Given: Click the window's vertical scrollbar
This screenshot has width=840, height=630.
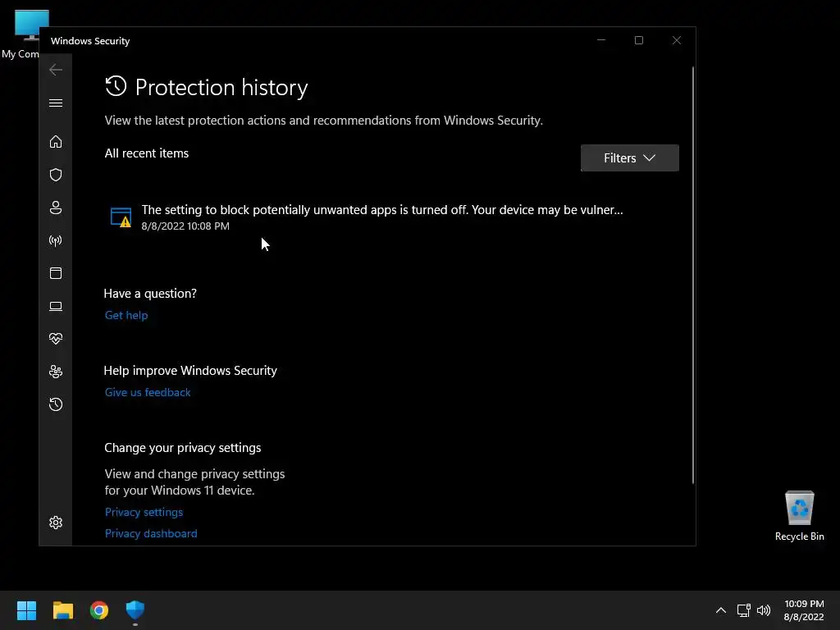Looking at the screenshot, I should click(x=692, y=276).
